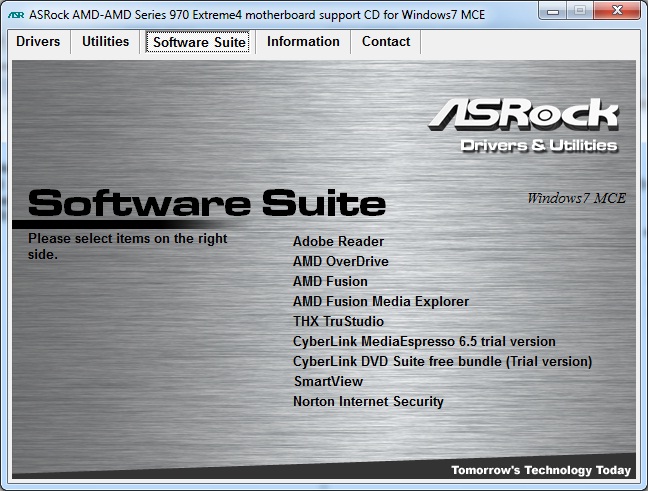Choose CyberLink DVD Suite free bundle
The height and width of the screenshot is (491, 648).
coord(442,361)
